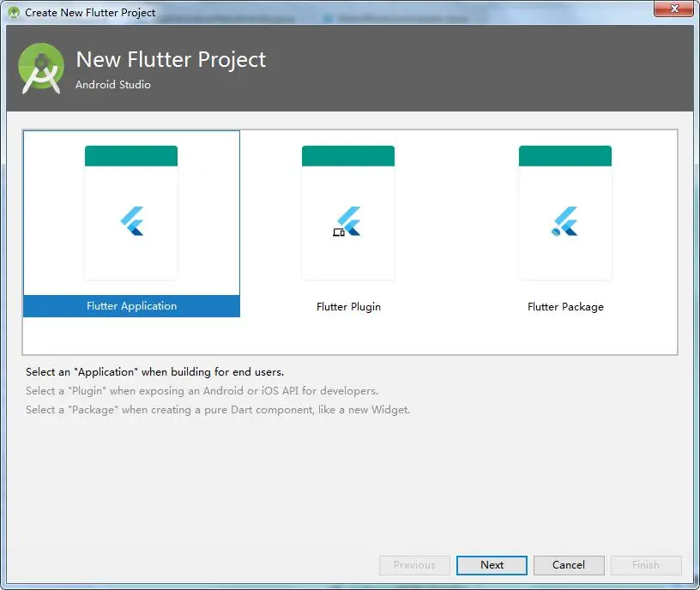Select the Flutter Application template icon

pos(131,213)
